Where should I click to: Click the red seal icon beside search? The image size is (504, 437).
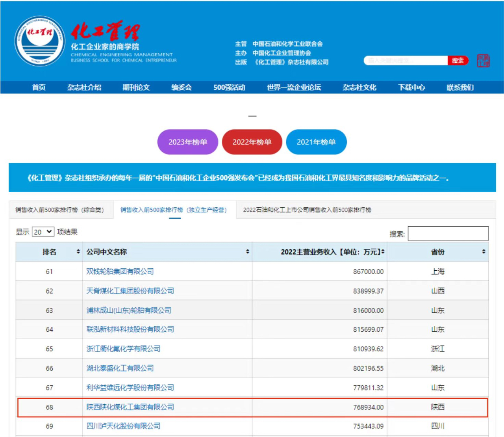tap(483, 61)
